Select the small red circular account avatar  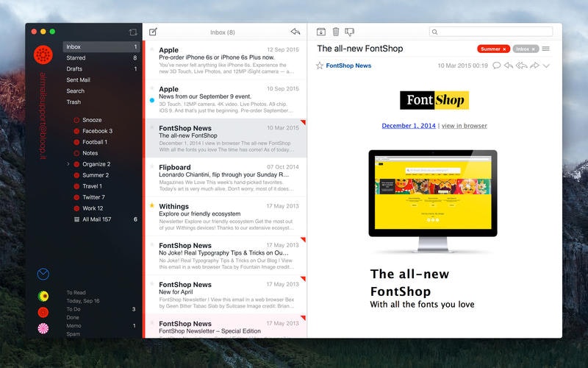(43, 312)
